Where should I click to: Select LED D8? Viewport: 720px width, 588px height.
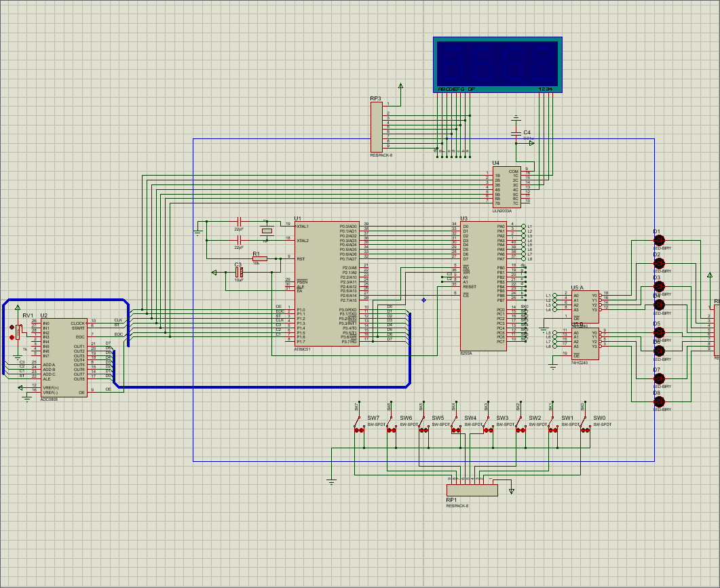[x=659, y=401]
